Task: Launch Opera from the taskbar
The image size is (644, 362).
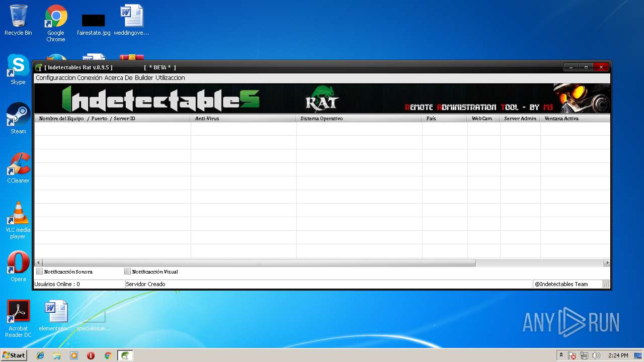Action: pyautogui.click(x=91, y=355)
